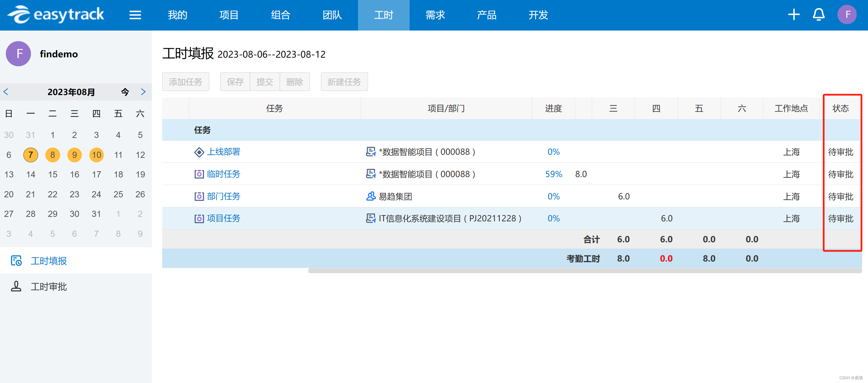Click project icon beside IT信息化系统建设项目
Screen dimensions: 868x383
(x=370, y=218)
